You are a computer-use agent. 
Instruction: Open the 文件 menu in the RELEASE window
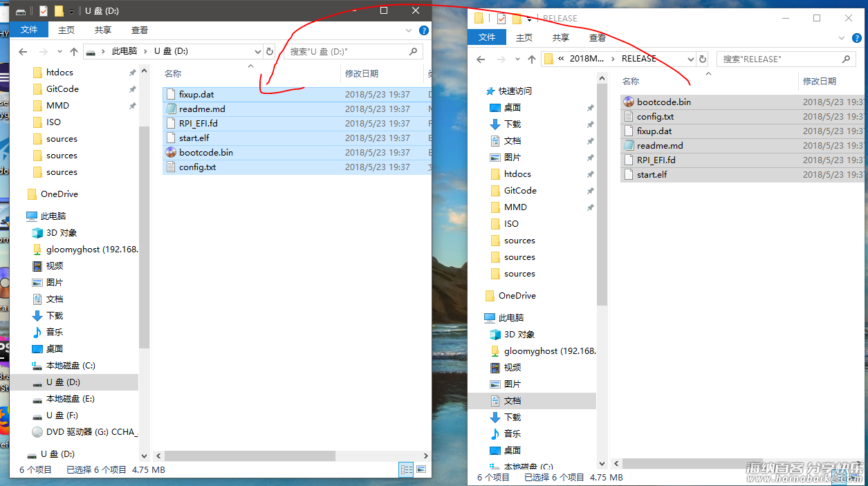(x=487, y=37)
